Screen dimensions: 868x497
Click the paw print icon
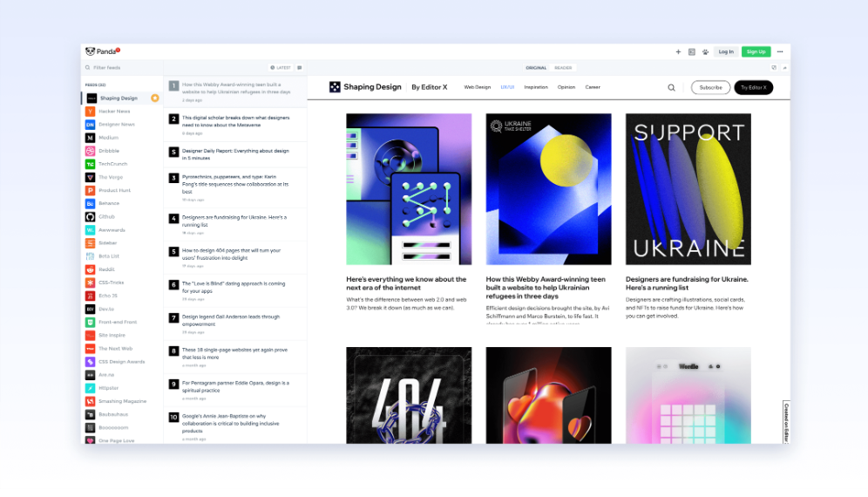[705, 52]
